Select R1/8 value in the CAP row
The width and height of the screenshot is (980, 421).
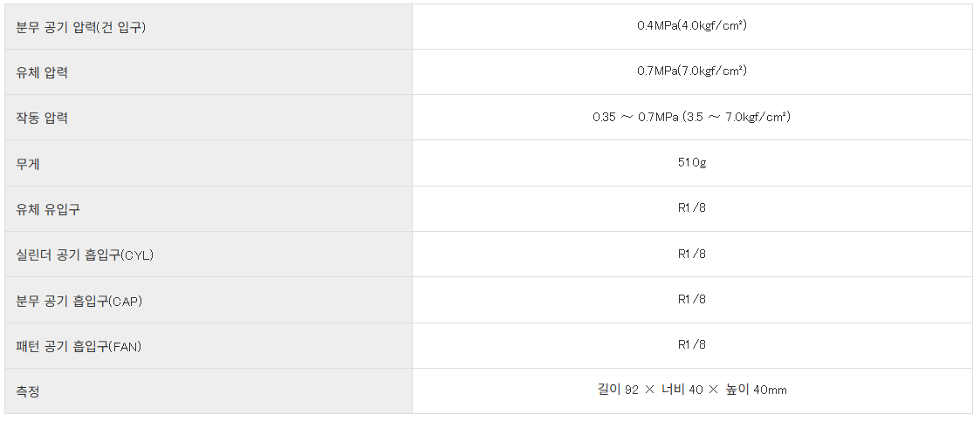click(692, 299)
